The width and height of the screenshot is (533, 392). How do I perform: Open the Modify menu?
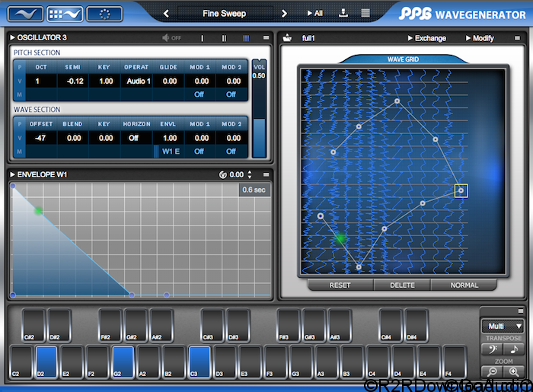(480, 38)
